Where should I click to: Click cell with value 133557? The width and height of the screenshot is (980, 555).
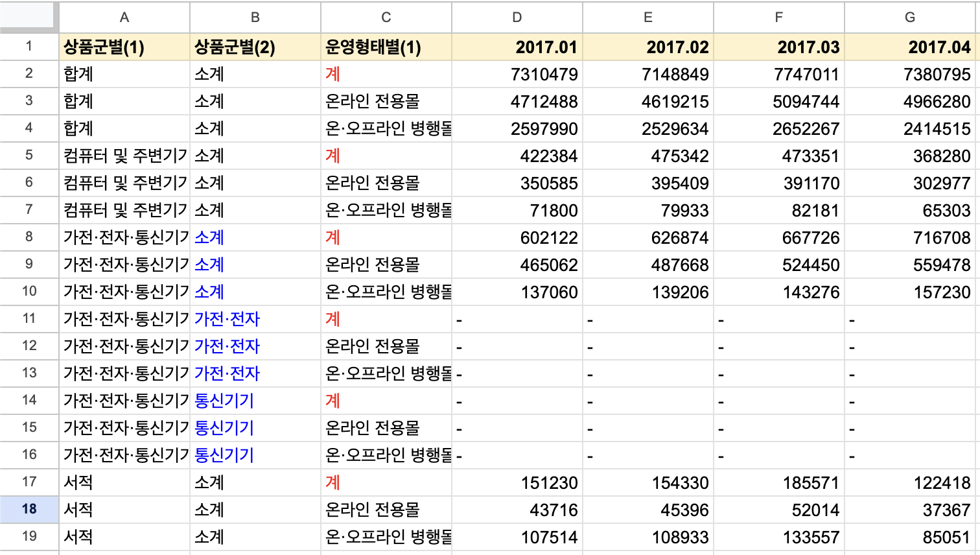pos(779,537)
